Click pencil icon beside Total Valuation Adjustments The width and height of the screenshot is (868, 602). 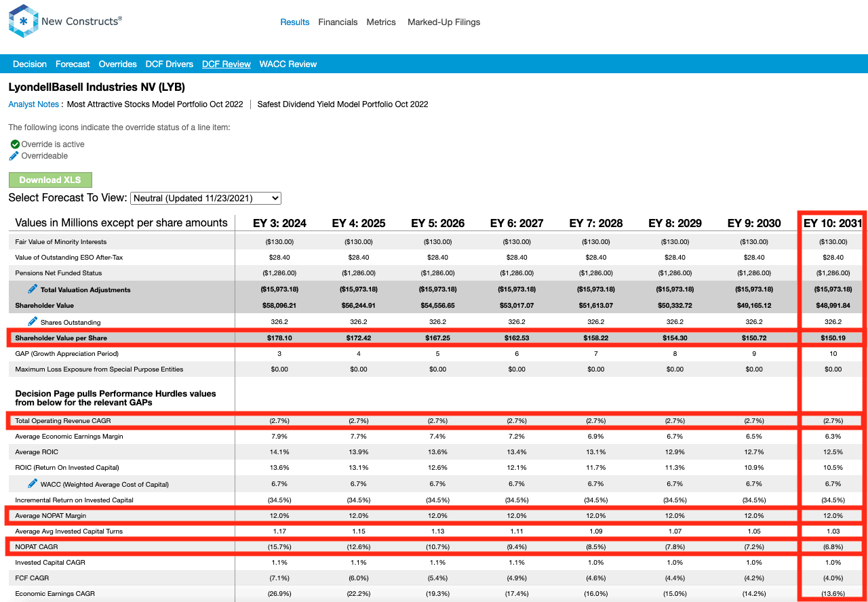coord(33,289)
